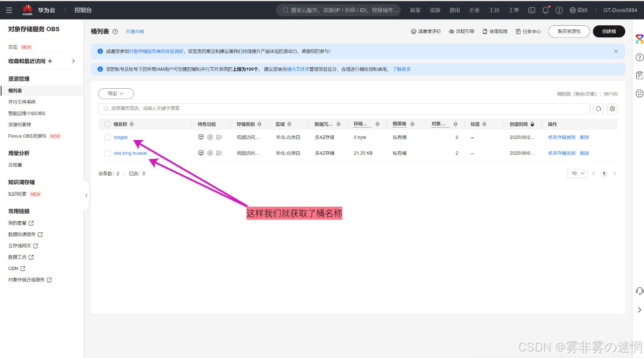
Task: Sort by 创建时间 column
Action: click(522, 124)
